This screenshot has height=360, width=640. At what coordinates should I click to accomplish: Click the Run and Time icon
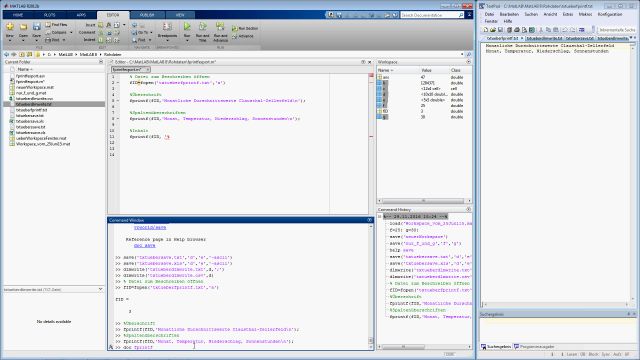click(202, 27)
